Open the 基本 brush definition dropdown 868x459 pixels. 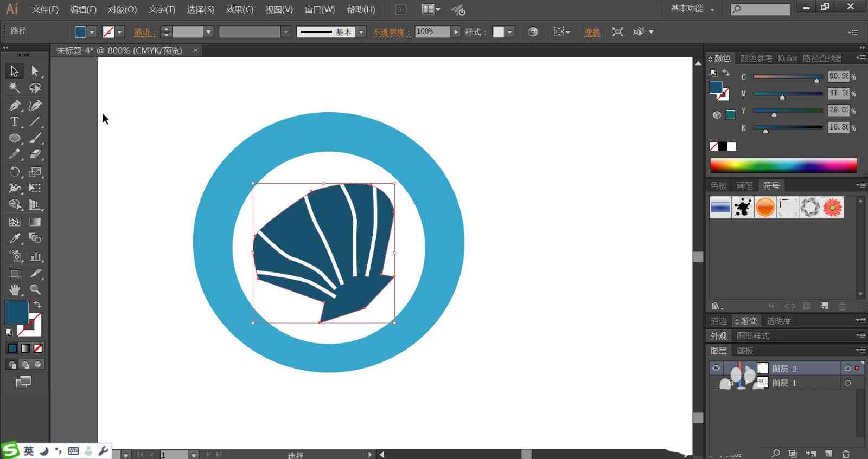click(x=361, y=32)
